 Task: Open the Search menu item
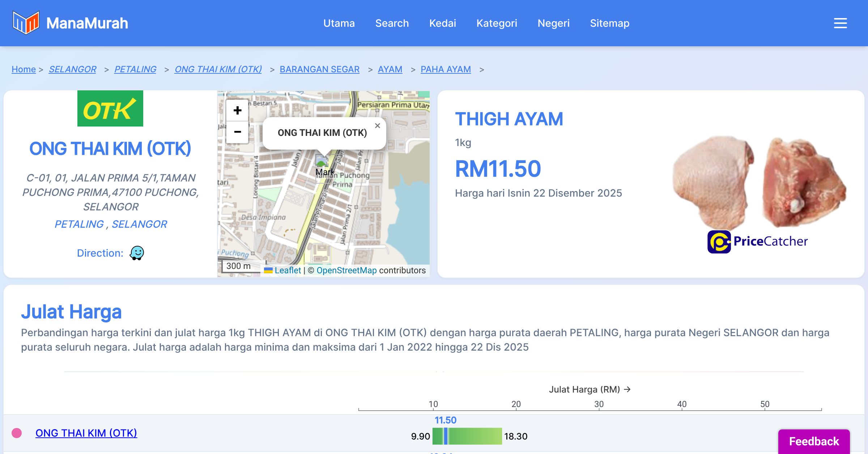click(392, 23)
